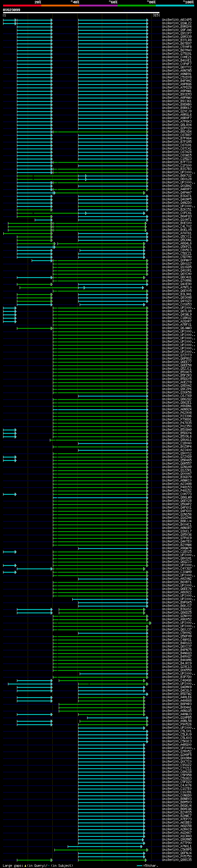The height and width of the screenshot is (868, 197).
Task: Select hit label UniRef100_Q9GMN5
Action: pos(177,839)
